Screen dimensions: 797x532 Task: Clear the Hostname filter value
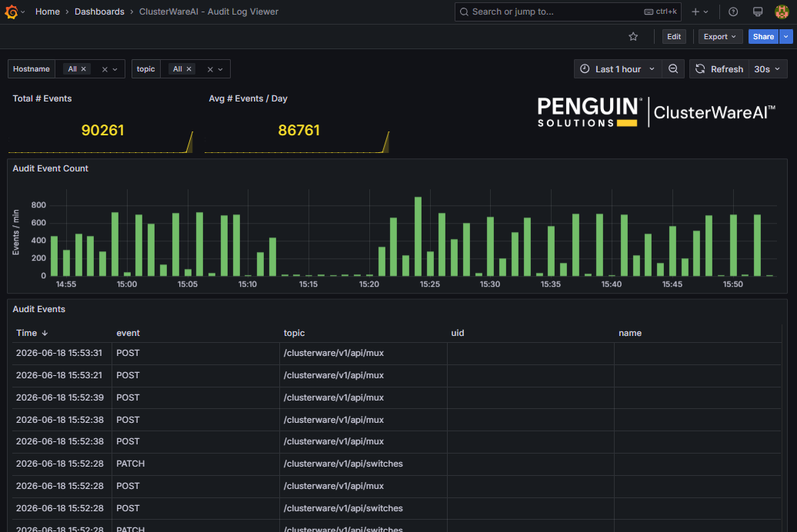[x=105, y=69]
